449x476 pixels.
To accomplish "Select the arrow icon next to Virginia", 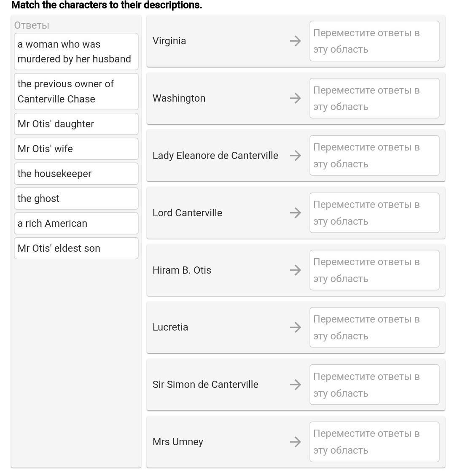I will [x=296, y=41].
